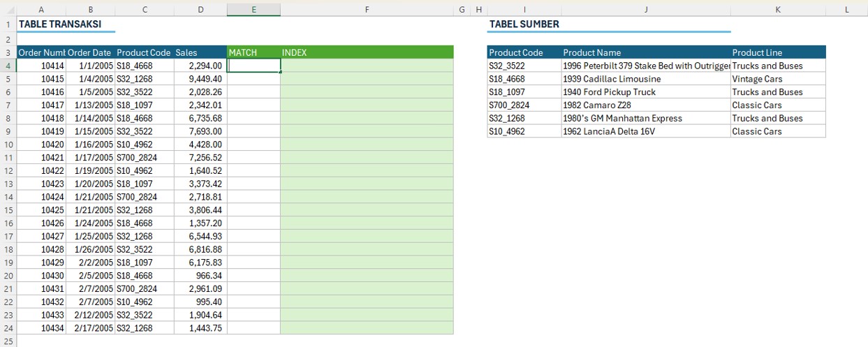Click the row 4 header number
This screenshot has width=868, height=347.
point(8,66)
